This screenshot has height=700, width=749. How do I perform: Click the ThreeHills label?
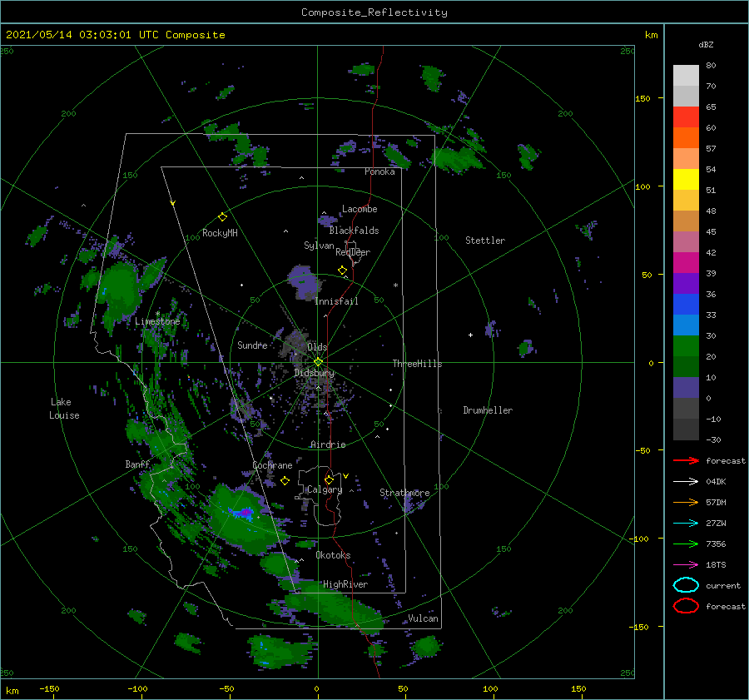click(x=418, y=364)
